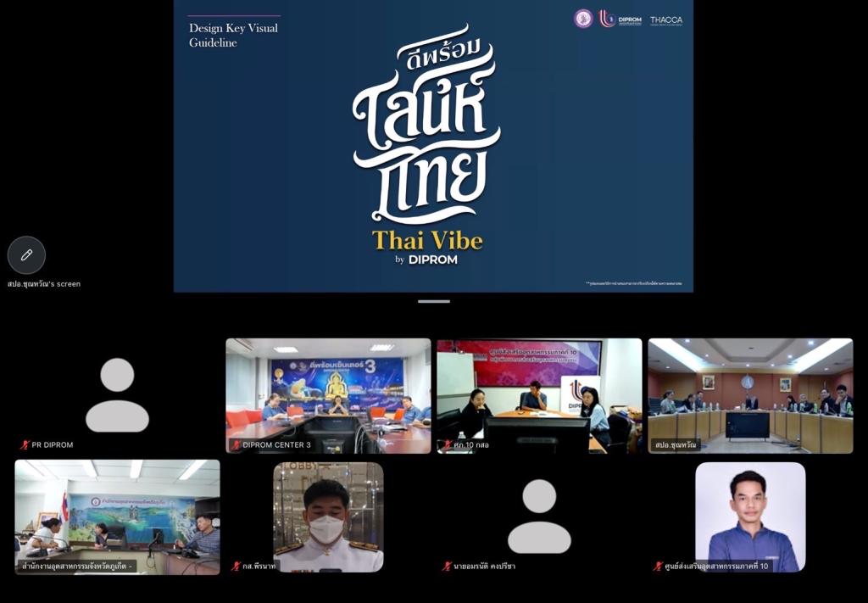This screenshot has width=868, height=603.
Task: Click the นายอมรนัติ คงปรีชา avatar placeholder
Action: click(x=539, y=516)
